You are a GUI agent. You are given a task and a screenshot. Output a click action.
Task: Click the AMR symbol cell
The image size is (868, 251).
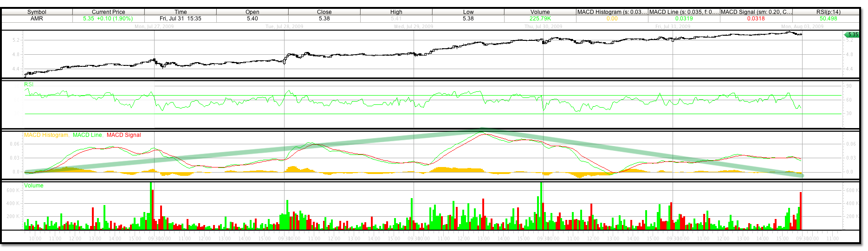pos(37,19)
